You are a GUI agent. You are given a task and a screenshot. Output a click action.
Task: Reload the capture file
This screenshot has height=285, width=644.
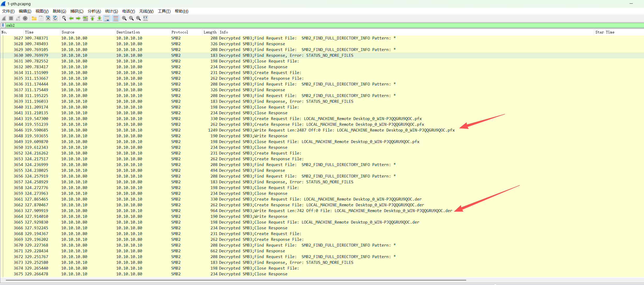coord(55,18)
